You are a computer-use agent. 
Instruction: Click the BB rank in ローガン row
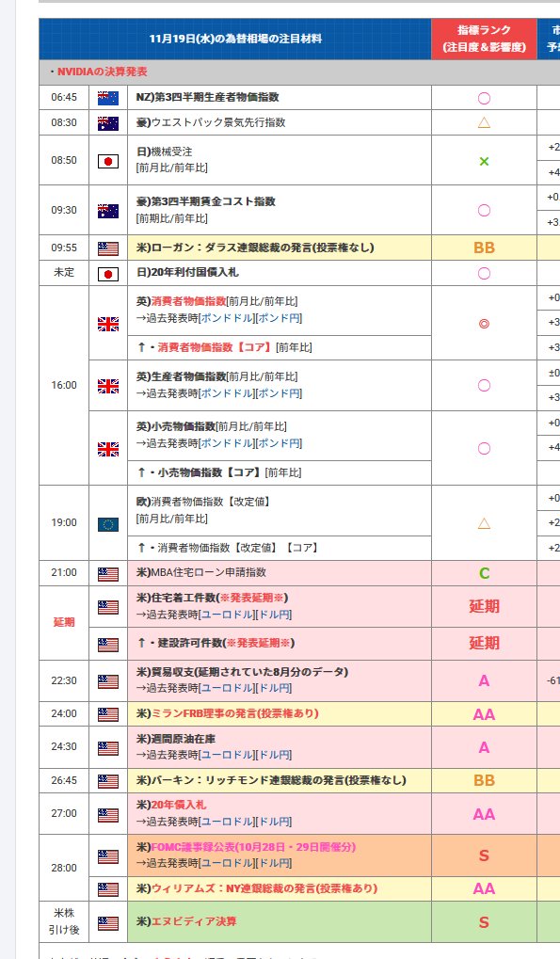(484, 248)
